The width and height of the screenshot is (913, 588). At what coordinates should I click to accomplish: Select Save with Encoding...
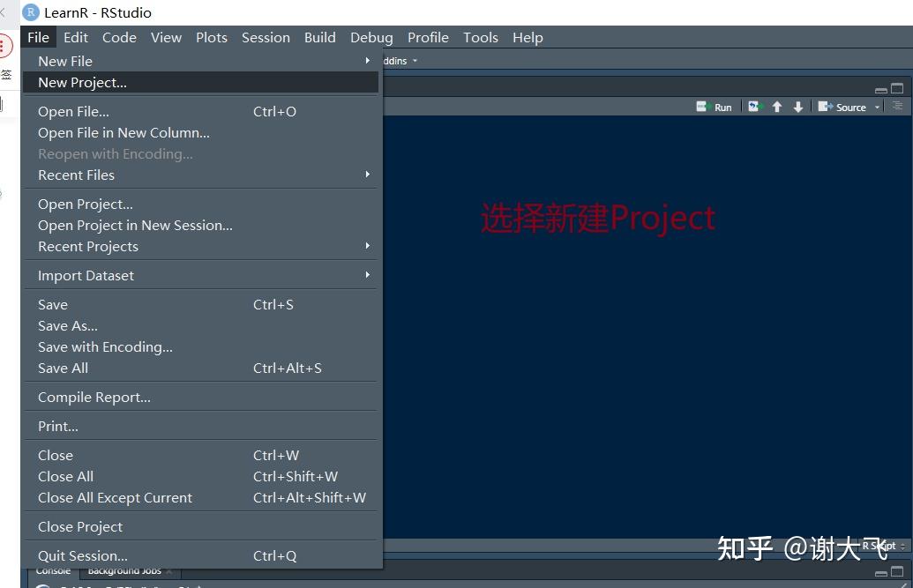coord(200,347)
